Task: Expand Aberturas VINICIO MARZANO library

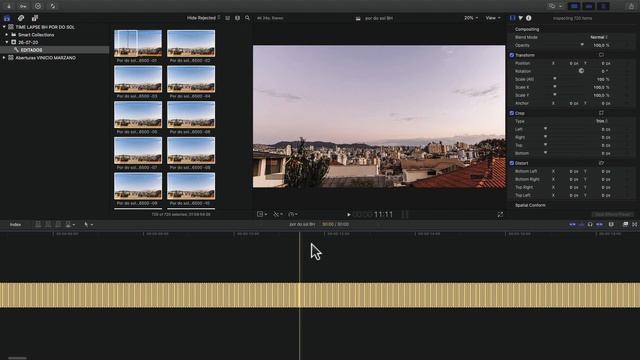Action: [x=4, y=58]
